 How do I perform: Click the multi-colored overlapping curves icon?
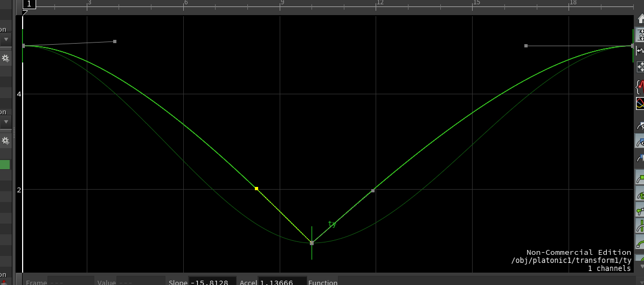click(x=640, y=102)
